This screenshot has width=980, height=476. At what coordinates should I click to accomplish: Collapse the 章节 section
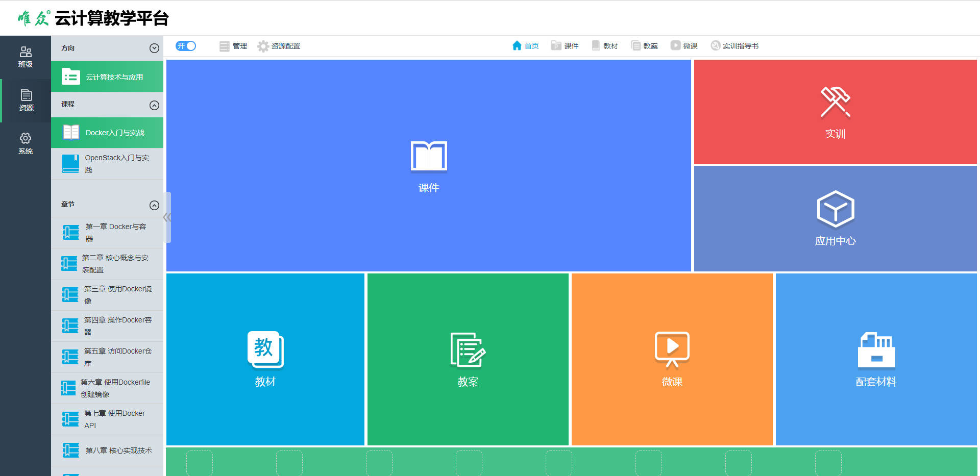point(154,205)
